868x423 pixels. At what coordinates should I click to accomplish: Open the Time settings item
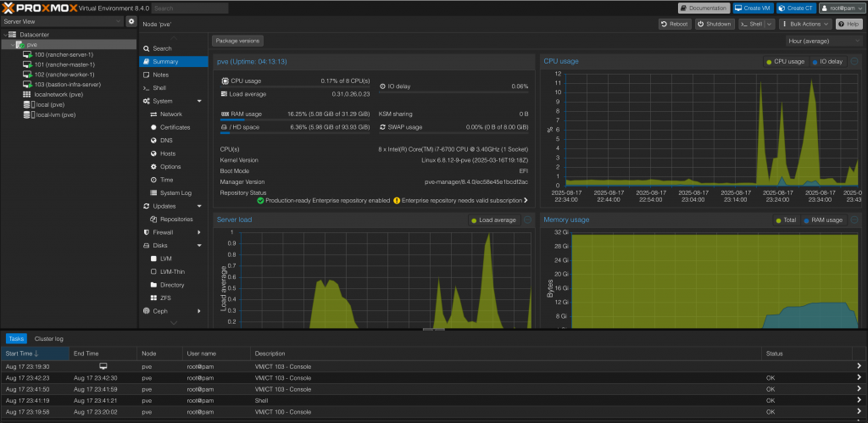point(173,180)
